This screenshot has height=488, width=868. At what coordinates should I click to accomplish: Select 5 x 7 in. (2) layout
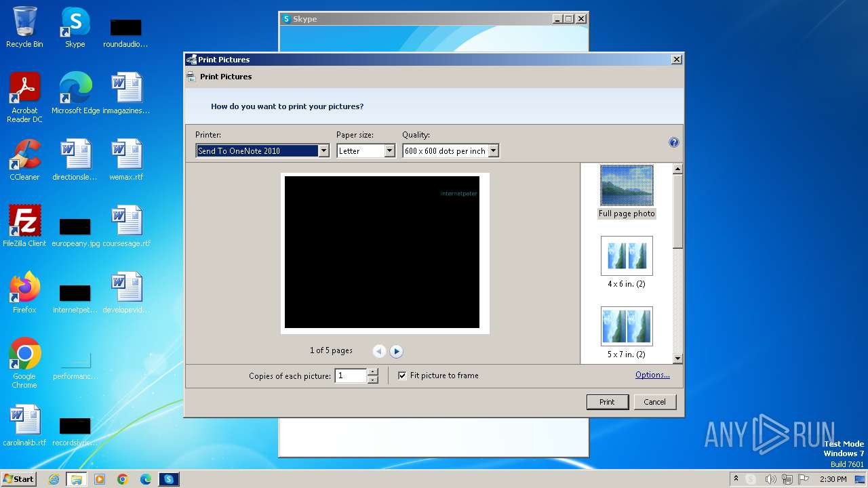[627, 333]
